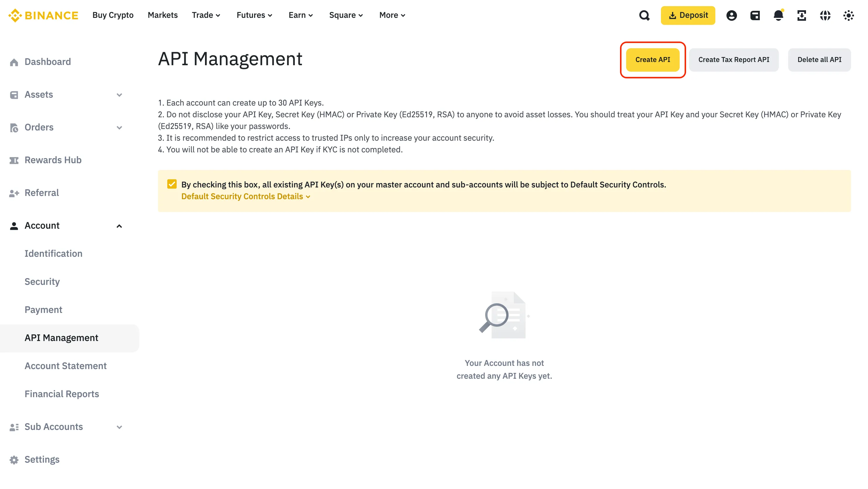Open the More dropdown menu

pyautogui.click(x=392, y=15)
